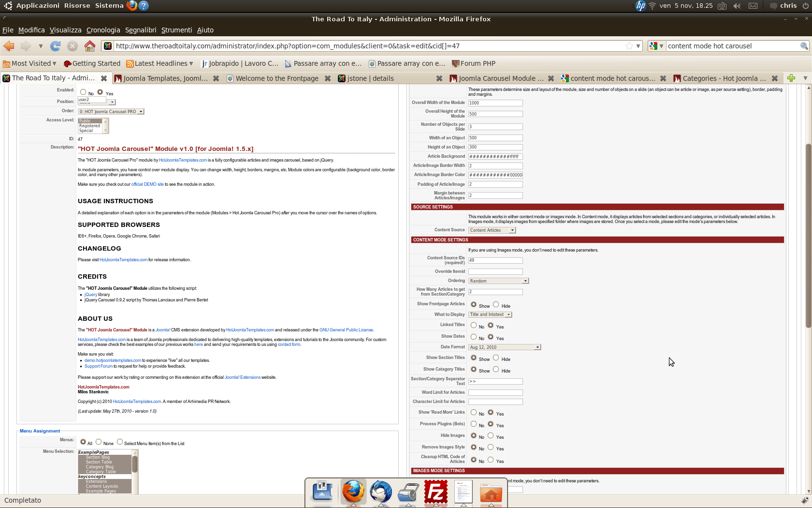This screenshot has width=812, height=508.
Task: Set Show 'Read More' Links to No
Action: pyautogui.click(x=474, y=412)
